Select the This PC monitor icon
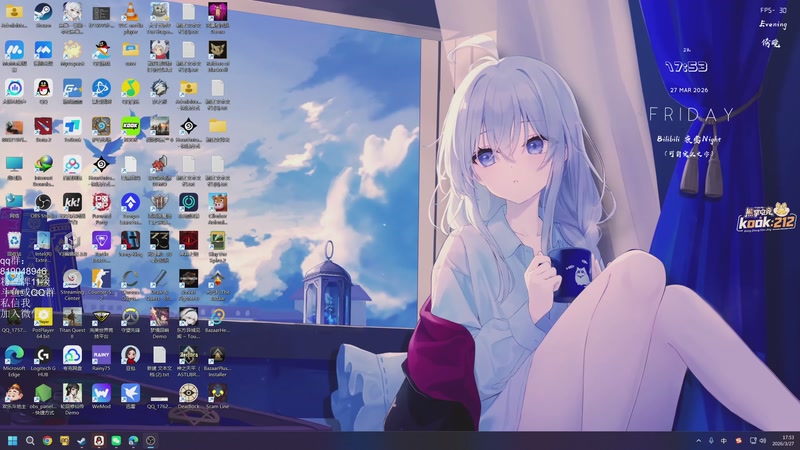This screenshot has width=800, height=450. point(14,168)
